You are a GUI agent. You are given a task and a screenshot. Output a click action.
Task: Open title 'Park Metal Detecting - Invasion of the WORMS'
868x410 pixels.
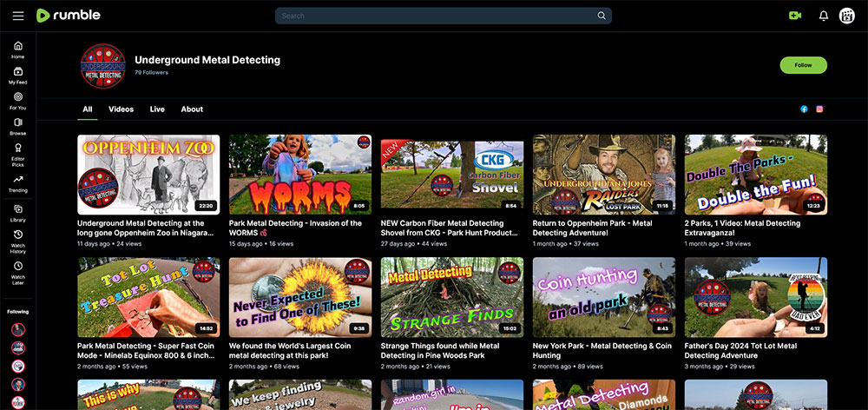coord(296,228)
